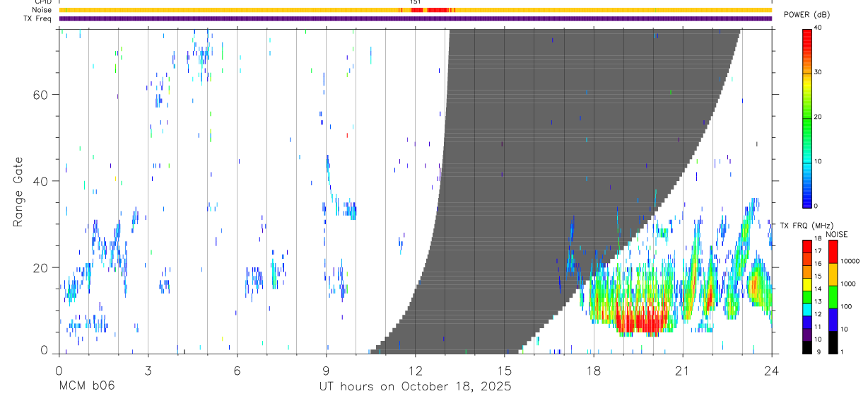Click the 30 tick on POWER scale
The height and width of the screenshot is (401, 868).
click(x=819, y=73)
